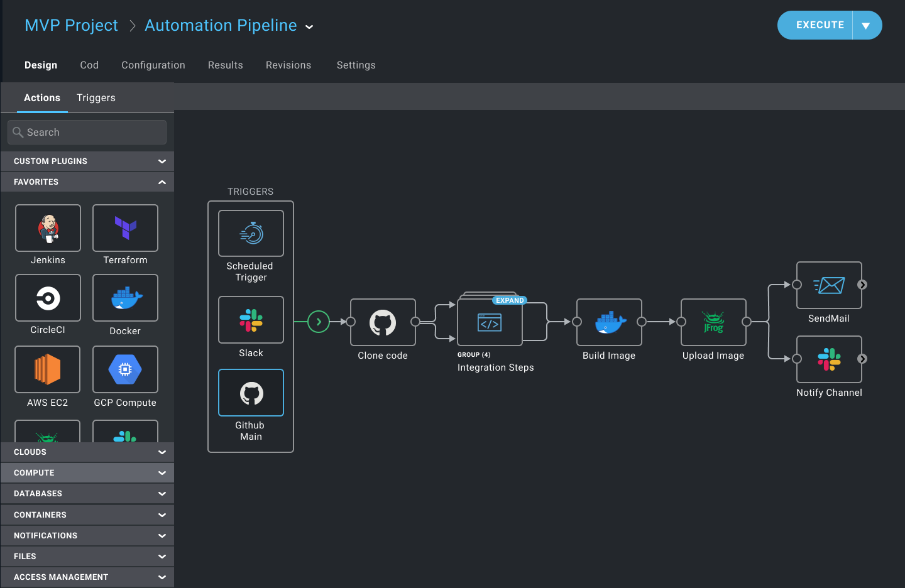Click the Github Main trigger node
Image resolution: width=905 pixels, height=588 pixels.
251,392
